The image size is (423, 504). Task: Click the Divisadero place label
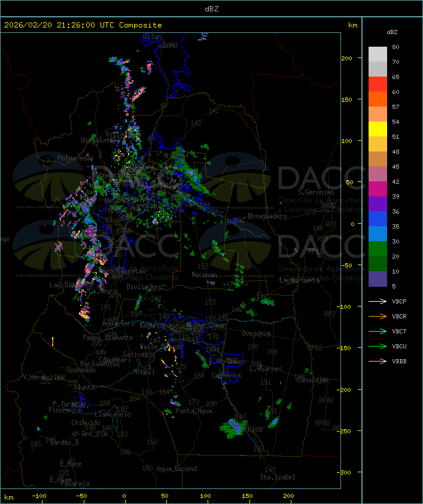[144, 286]
